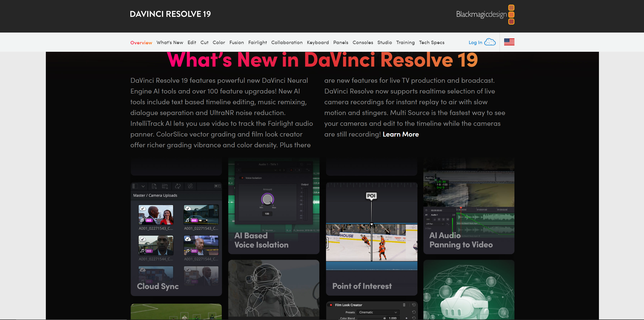Screen dimensions: 644x320
Task: Follow the Learn More link
Action: tap(401, 134)
